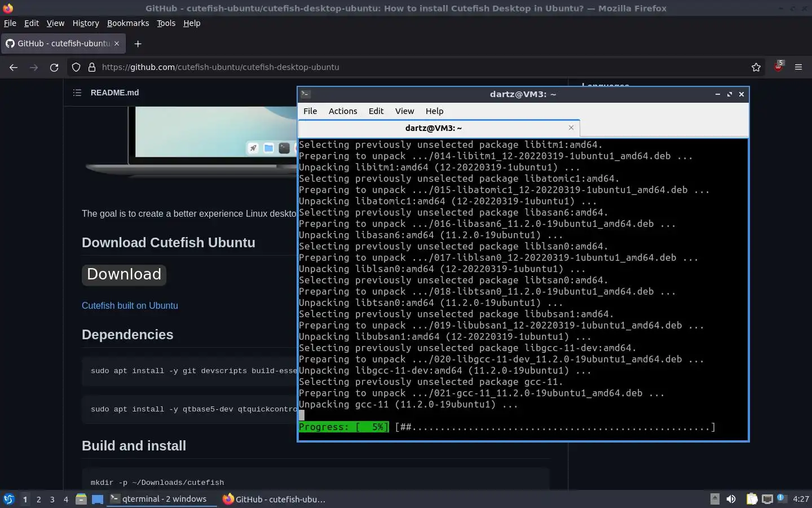Open the clipboard notes tray icon

(752, 499)
